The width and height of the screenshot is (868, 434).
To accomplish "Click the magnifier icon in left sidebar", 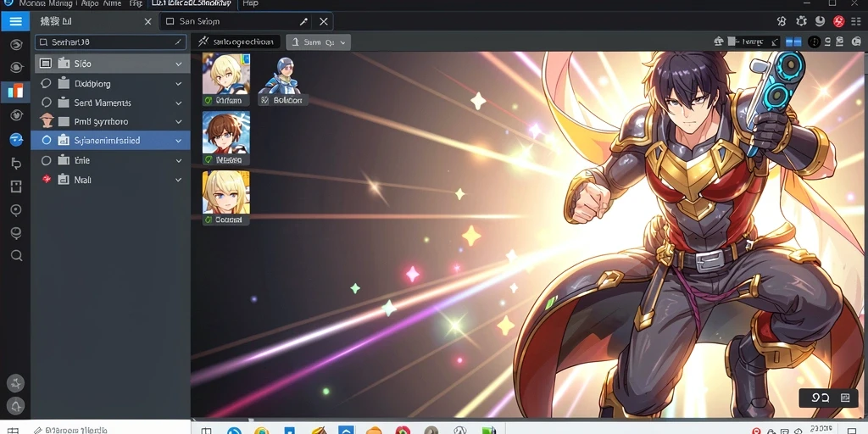I will [x=16, y=255].
